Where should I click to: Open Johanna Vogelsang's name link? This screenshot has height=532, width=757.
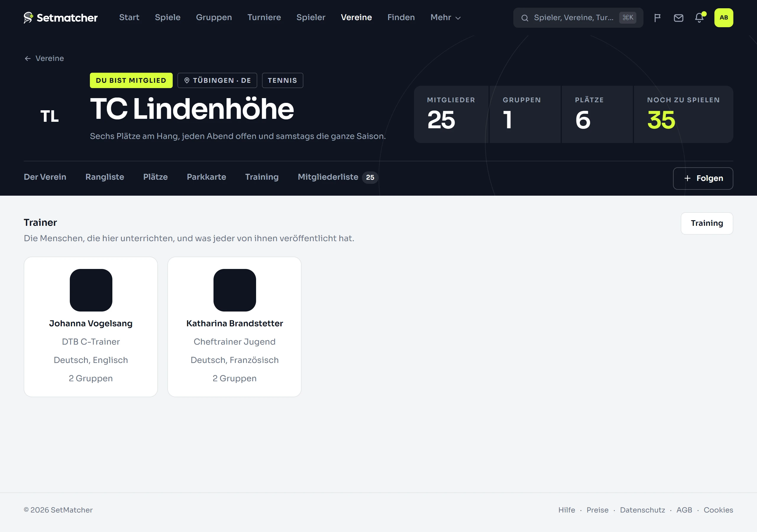click(91, 323)
